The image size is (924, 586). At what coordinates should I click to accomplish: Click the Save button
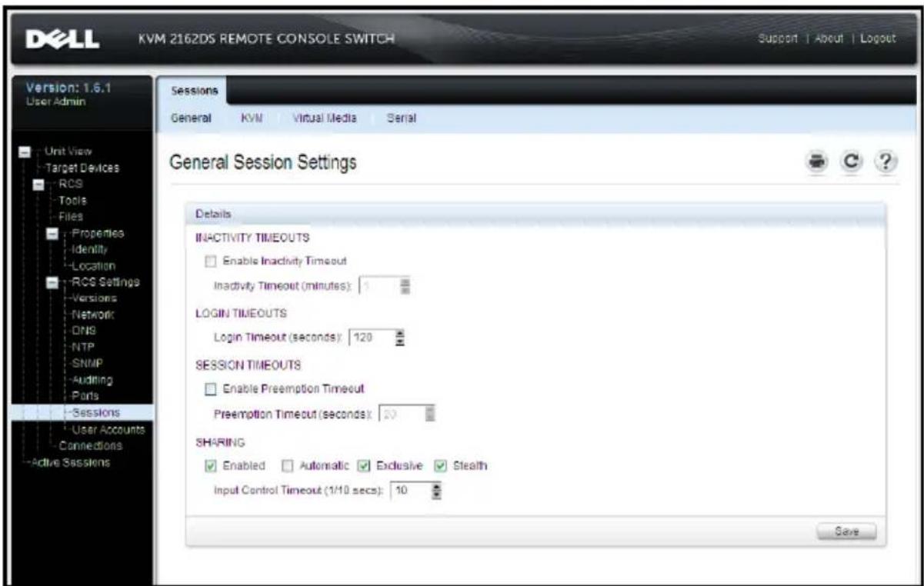tap(846, 531)
